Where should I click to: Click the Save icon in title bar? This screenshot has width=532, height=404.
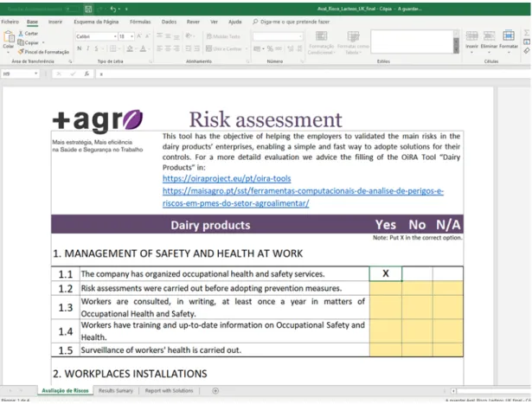pos(88,10)
